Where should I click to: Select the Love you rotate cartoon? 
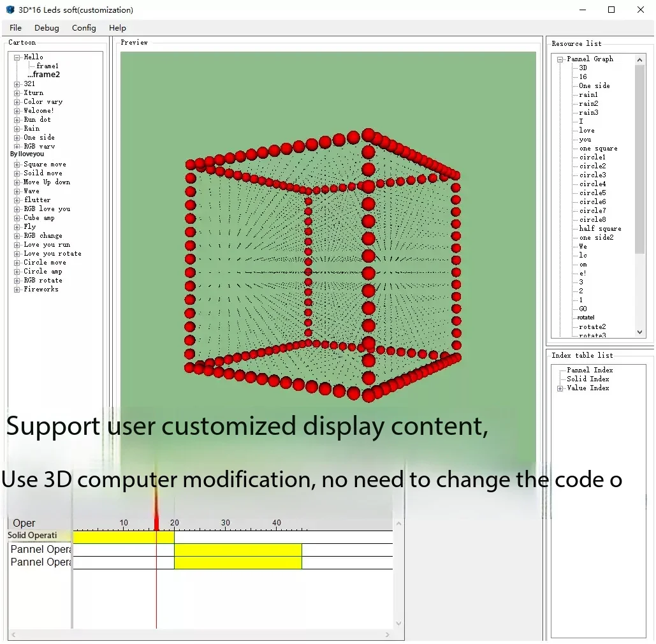[52, 253]
